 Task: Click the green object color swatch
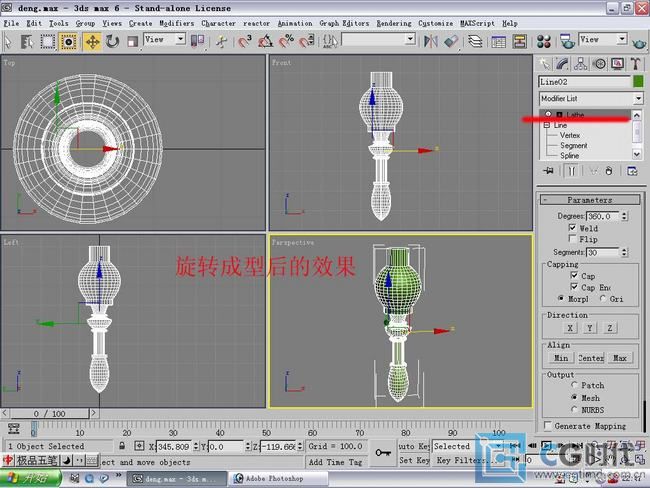click(639, 81)
